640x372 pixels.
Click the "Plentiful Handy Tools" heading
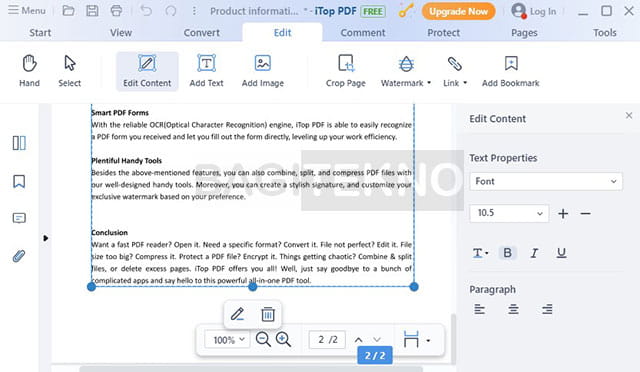tap(127, 160)
